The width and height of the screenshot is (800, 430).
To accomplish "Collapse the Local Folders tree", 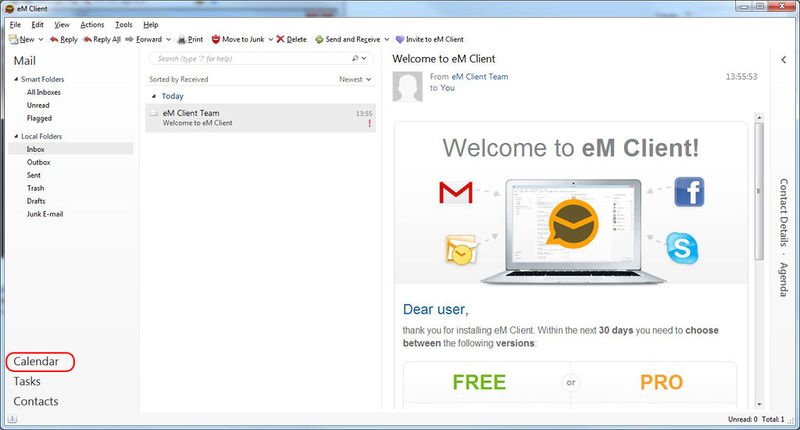I will tap(16, 136).
